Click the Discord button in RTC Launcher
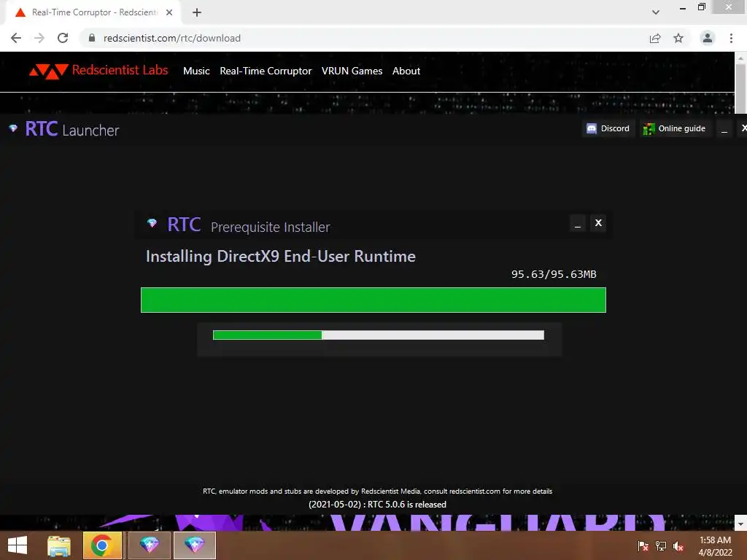 point(608,128)
